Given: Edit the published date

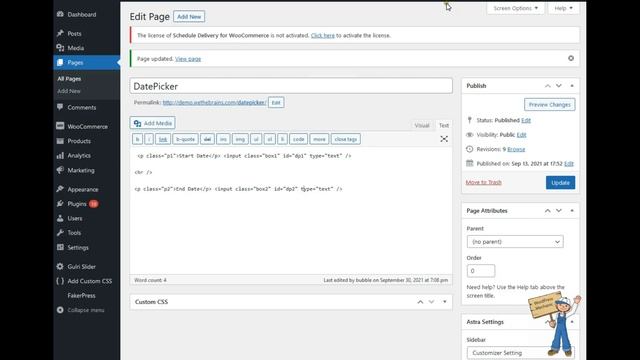Looking at the screenshot, I should pos(569,164).
